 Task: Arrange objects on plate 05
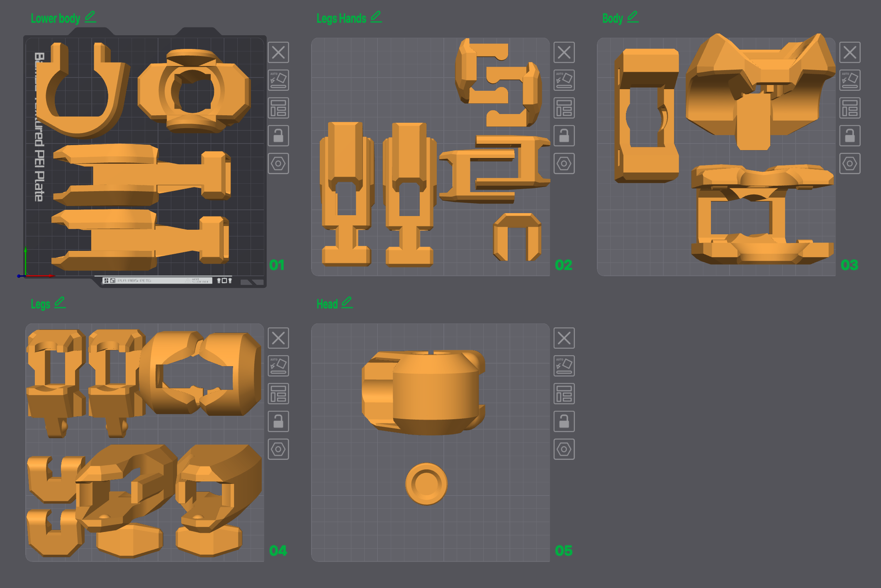(564, 394)
